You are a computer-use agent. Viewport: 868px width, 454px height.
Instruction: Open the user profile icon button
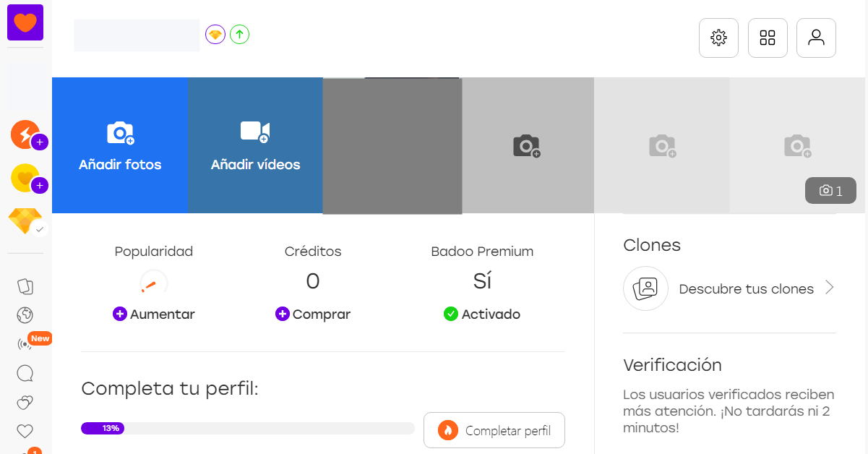(x=816, y=38)
